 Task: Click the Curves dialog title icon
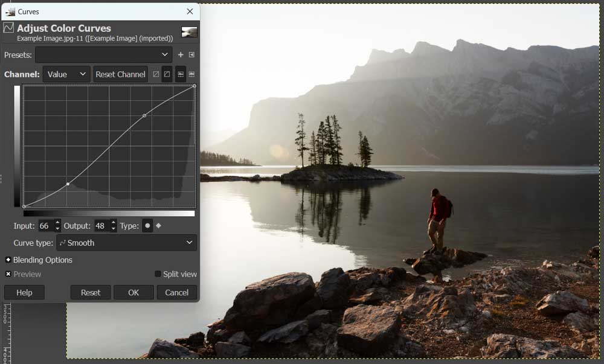(x=10, y=11)
